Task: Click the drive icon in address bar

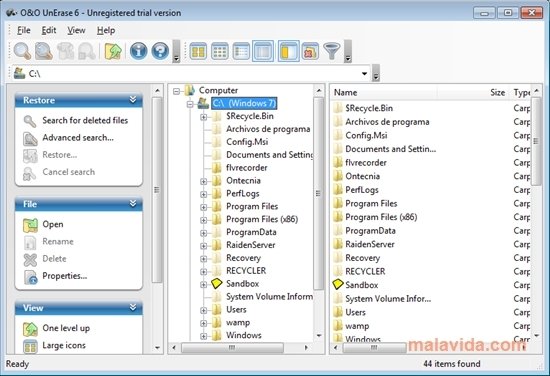Action: (20, 73)
